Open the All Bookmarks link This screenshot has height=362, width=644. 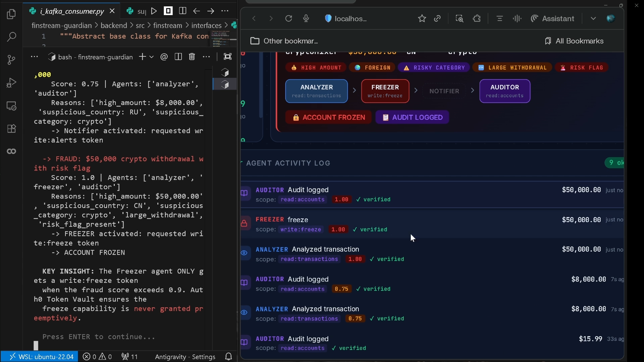pos(574,41)
